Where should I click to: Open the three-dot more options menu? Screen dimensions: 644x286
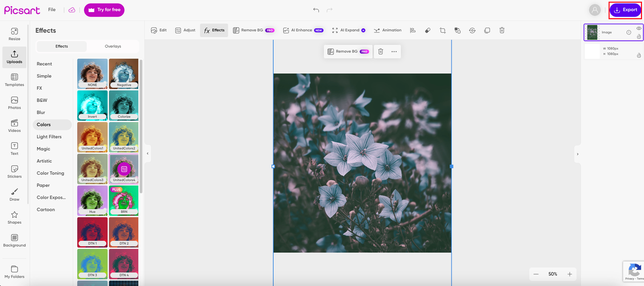pyautogui.click(x=394, y=51)
